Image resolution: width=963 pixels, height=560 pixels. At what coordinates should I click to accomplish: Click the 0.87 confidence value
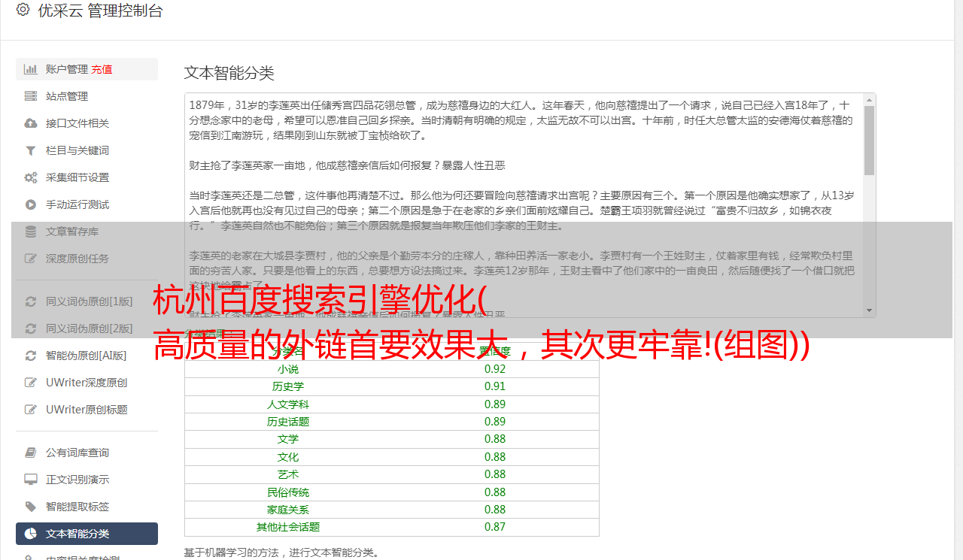click(495, 528)
